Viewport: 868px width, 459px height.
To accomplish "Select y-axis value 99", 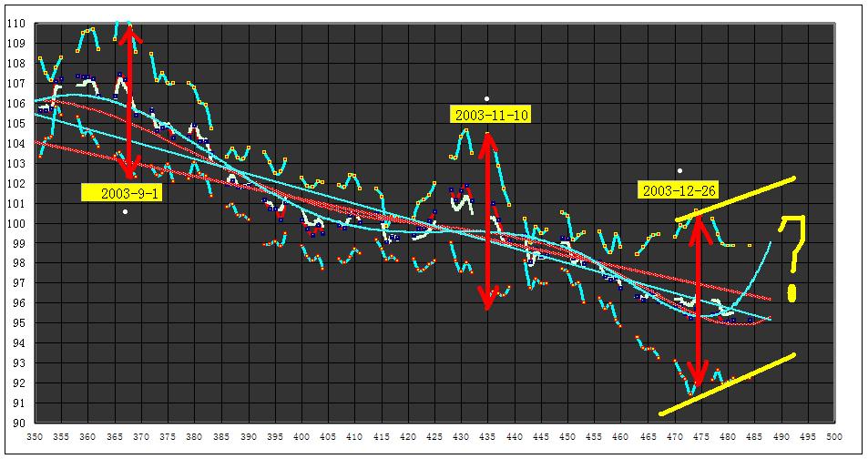I will tap(19, 244).
